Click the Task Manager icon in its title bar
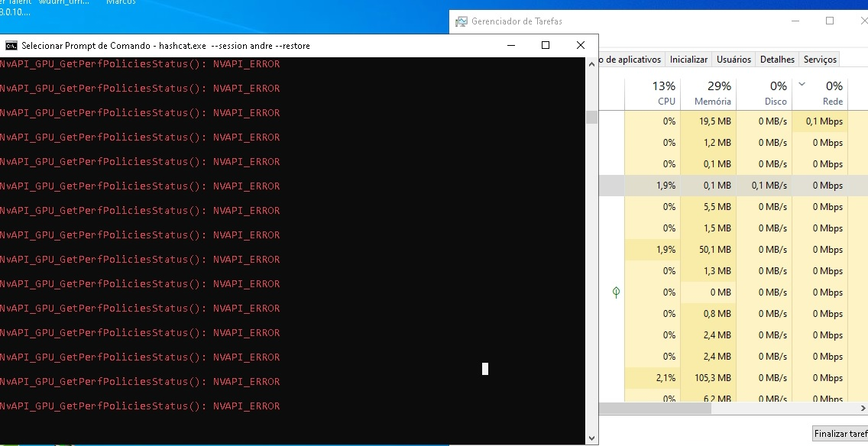The height and width of the screenshot is (446, 868). coord(461,21)
